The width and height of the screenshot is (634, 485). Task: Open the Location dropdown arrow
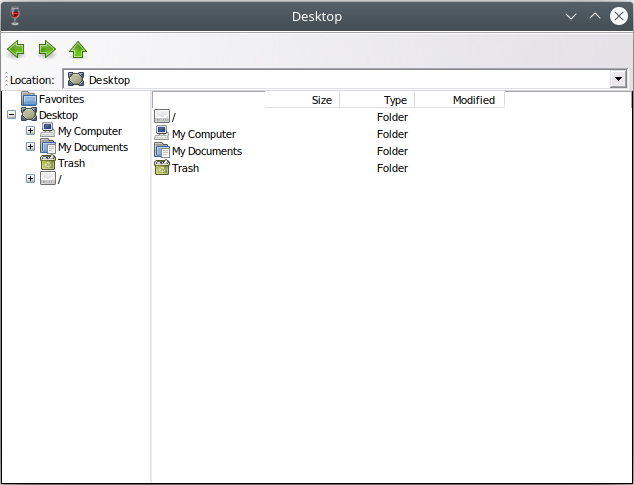point(618,79)
